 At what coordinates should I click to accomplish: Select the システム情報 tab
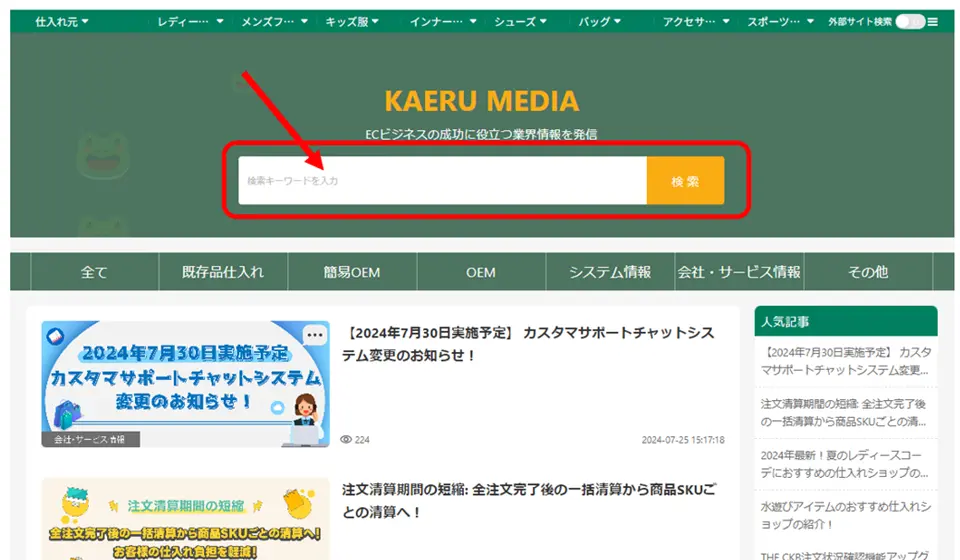pos(610,272)
